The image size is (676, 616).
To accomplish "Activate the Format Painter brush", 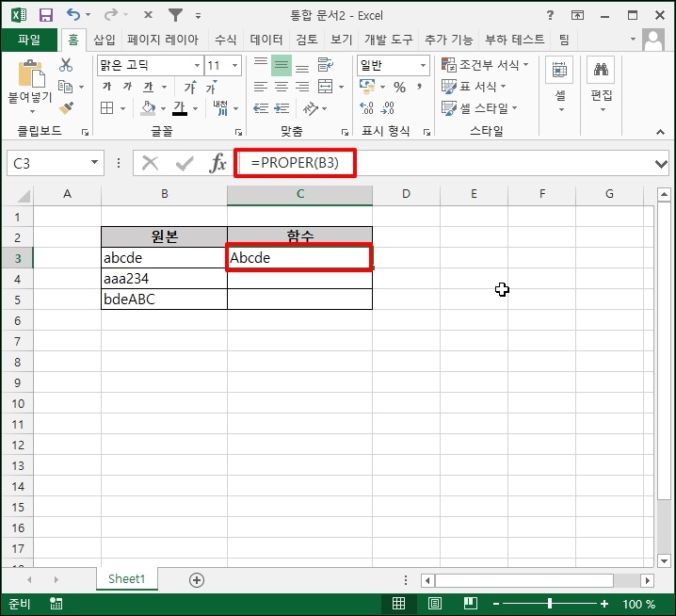I will (66, 107).
